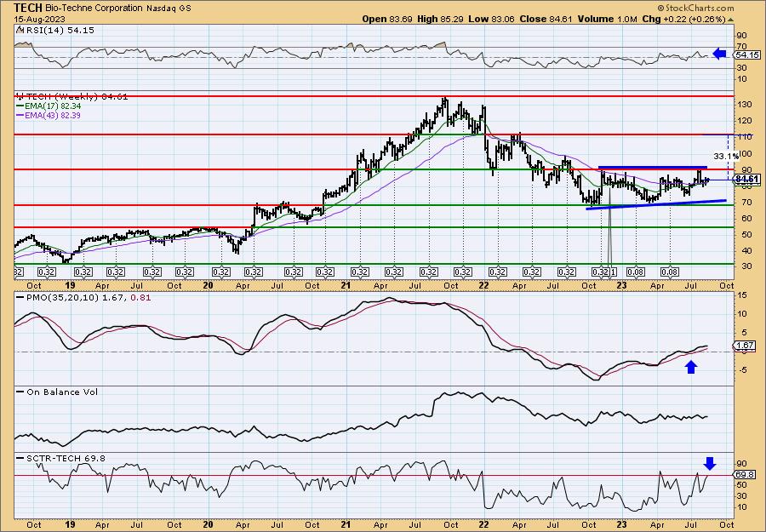
Task: Click the Volume 1.0M value
Action: click(607, 19)
